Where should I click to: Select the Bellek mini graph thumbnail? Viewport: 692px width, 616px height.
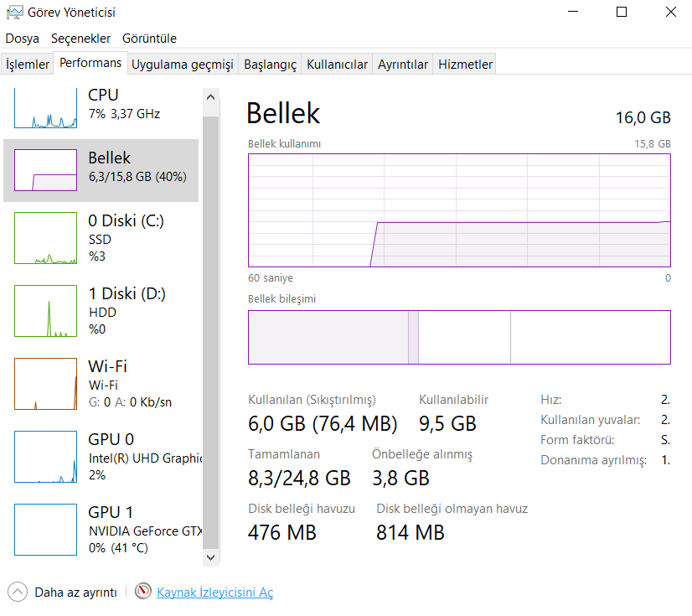click(x=45, y=170)
